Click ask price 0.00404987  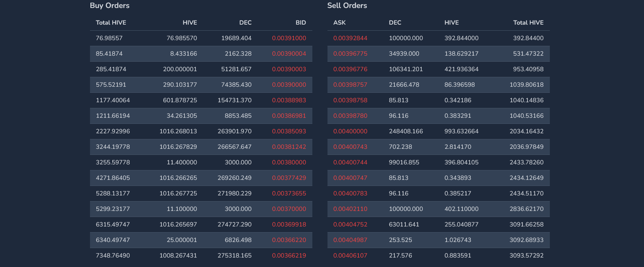[350, 240]
